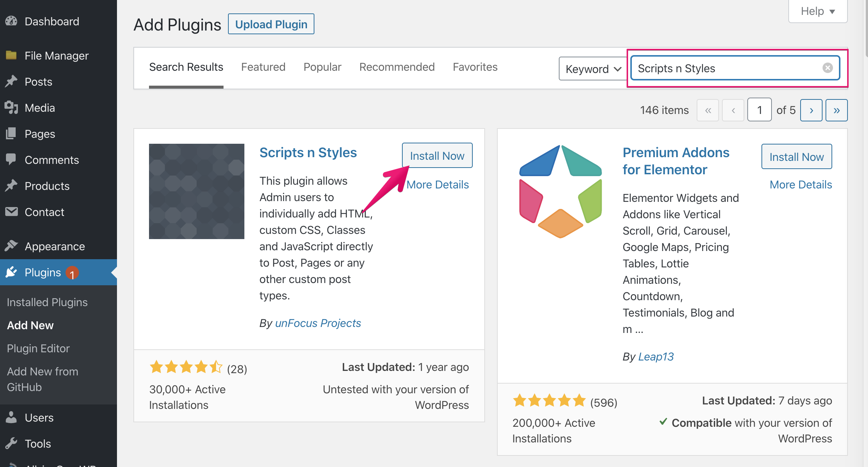Open Plugin Editor
Image resolution: width=868 pixels, height=467 pixels.
38,348
